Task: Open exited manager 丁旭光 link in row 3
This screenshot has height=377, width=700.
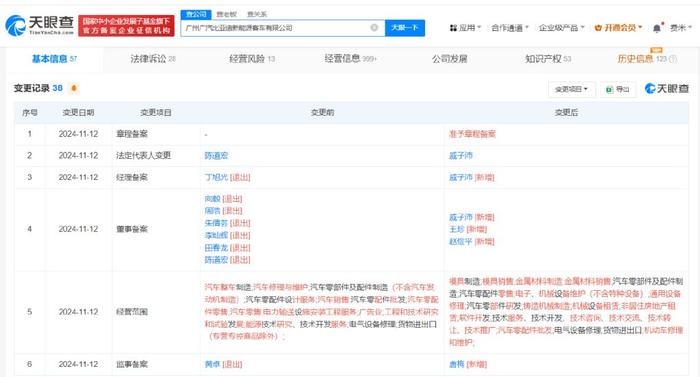Action: (x=216, y=177)
